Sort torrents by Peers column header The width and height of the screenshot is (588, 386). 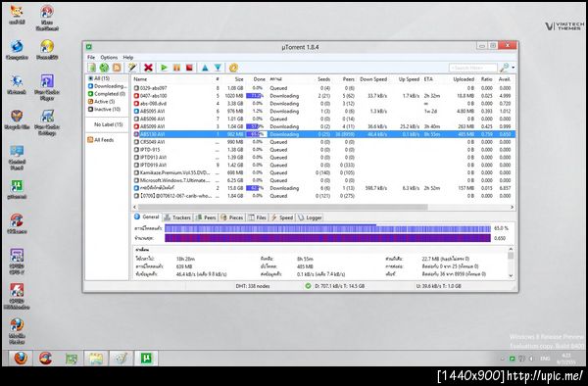click(x=348, y=79)
